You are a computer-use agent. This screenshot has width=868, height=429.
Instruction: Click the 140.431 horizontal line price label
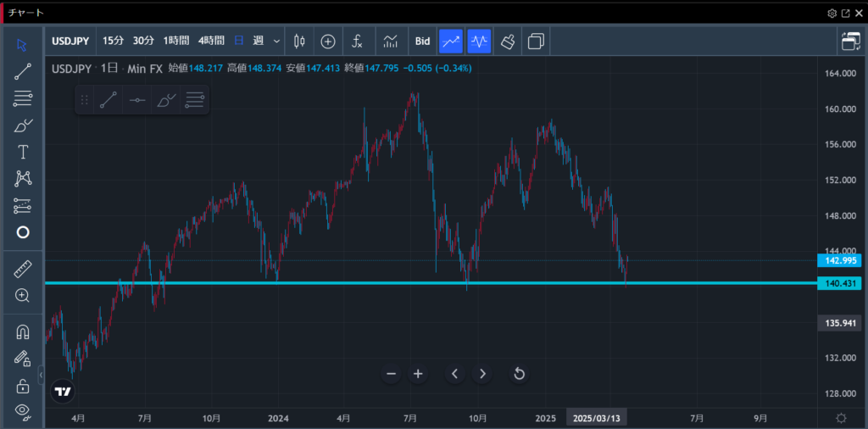(839, 283)
